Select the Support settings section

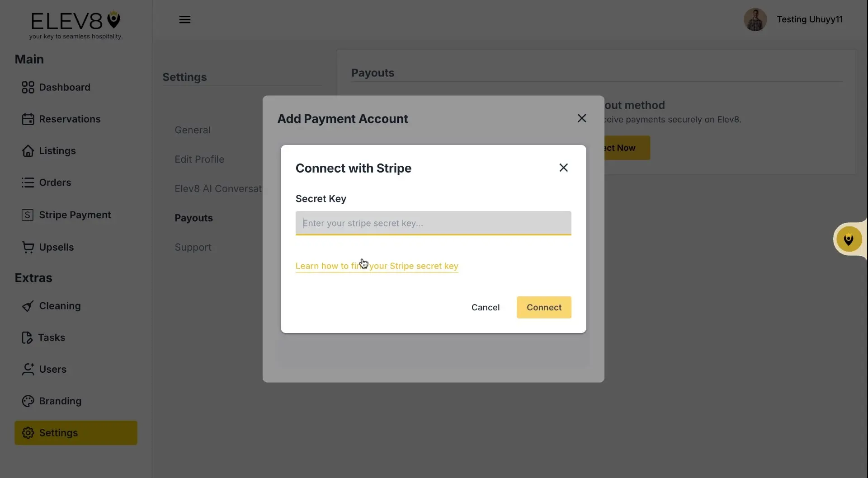[193, 247]
